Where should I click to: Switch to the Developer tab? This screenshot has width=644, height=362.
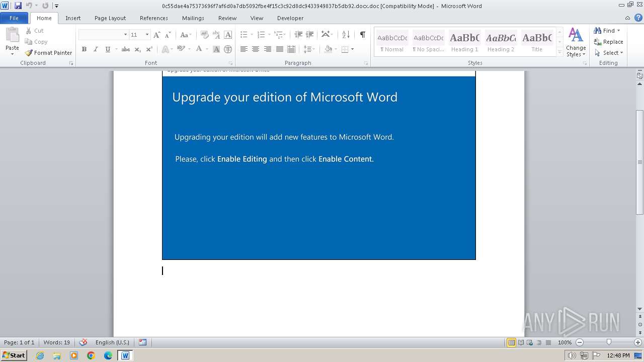(290, 18)
